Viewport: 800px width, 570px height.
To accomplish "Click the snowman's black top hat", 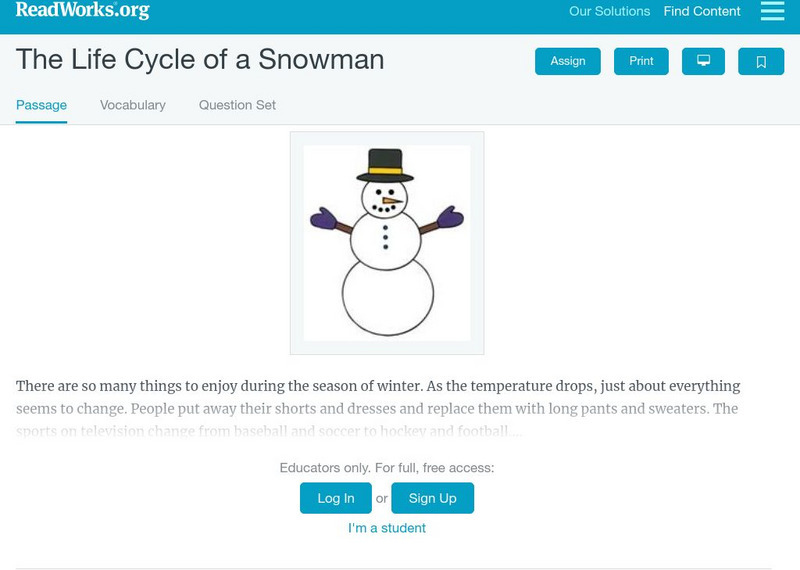I will [x=385, y=164].
